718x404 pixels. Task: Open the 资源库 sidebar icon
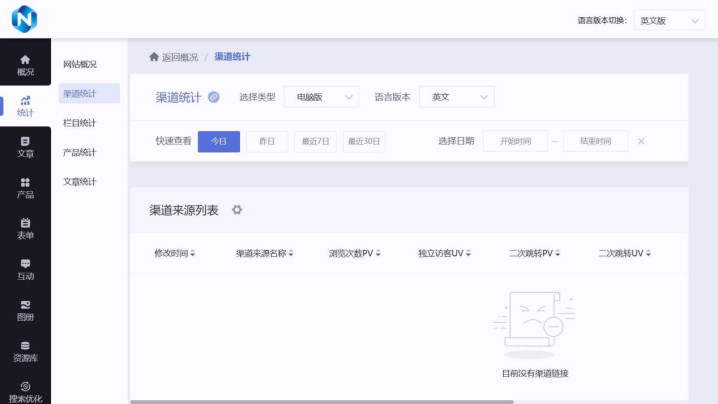click(25, 351)
